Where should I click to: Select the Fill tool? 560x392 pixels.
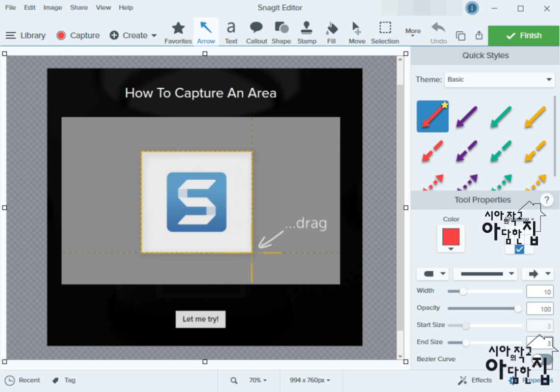tap(331, 33)
